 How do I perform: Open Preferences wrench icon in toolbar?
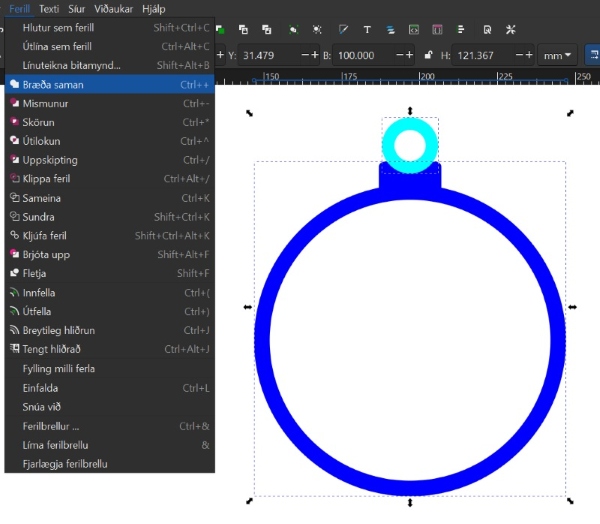point(511,29)
